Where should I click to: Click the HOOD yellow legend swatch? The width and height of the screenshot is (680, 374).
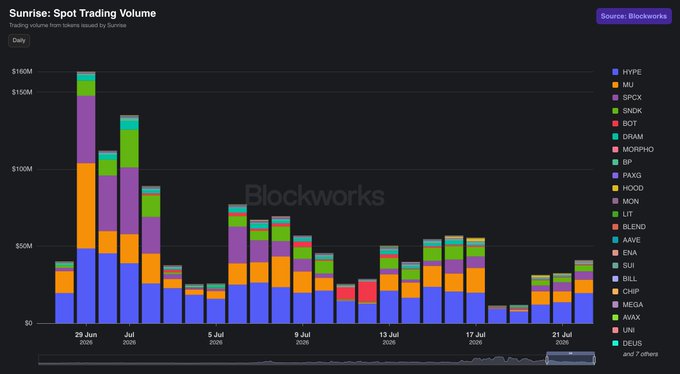615,188
